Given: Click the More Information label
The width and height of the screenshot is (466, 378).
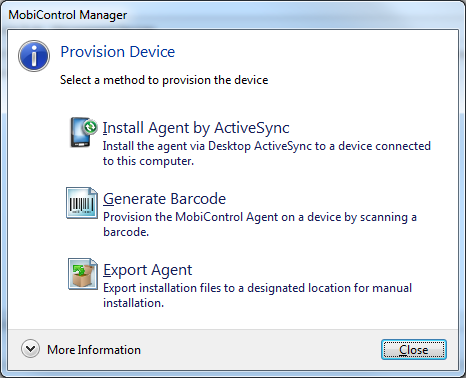Looking at the screenshot, I should click(x=94, y=350).
